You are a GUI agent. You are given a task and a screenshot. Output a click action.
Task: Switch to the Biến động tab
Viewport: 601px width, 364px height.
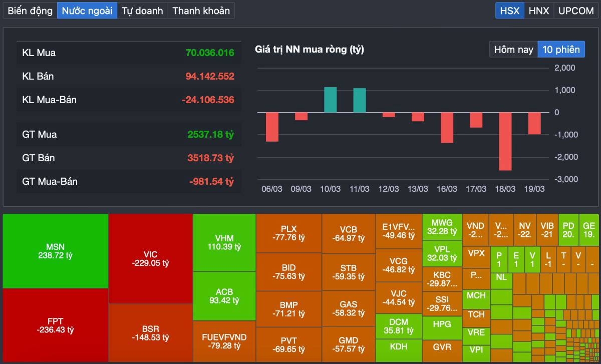click(30, 11)
